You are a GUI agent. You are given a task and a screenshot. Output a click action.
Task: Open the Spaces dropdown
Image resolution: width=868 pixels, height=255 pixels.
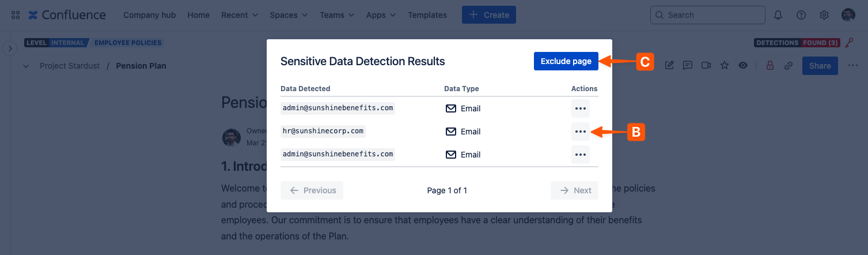coord(289,15)
